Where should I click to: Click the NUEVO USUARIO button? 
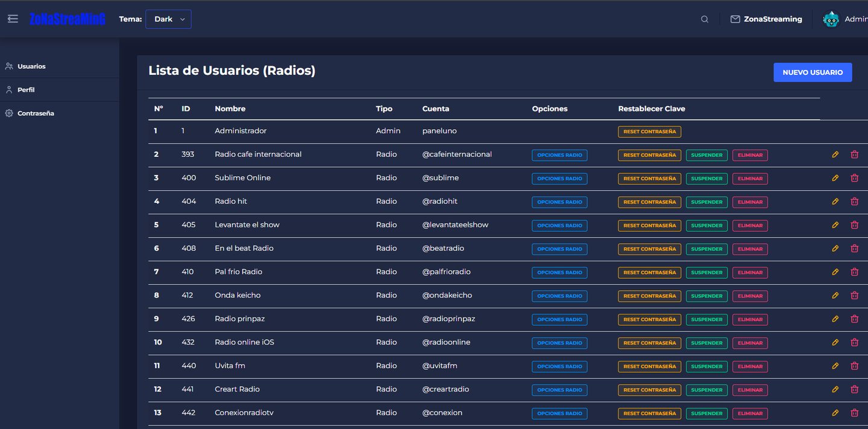click(813, 72)
